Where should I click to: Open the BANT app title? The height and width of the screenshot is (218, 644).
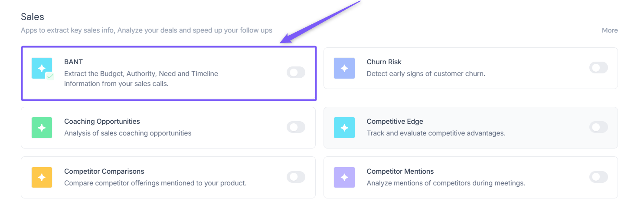point(73,62)
